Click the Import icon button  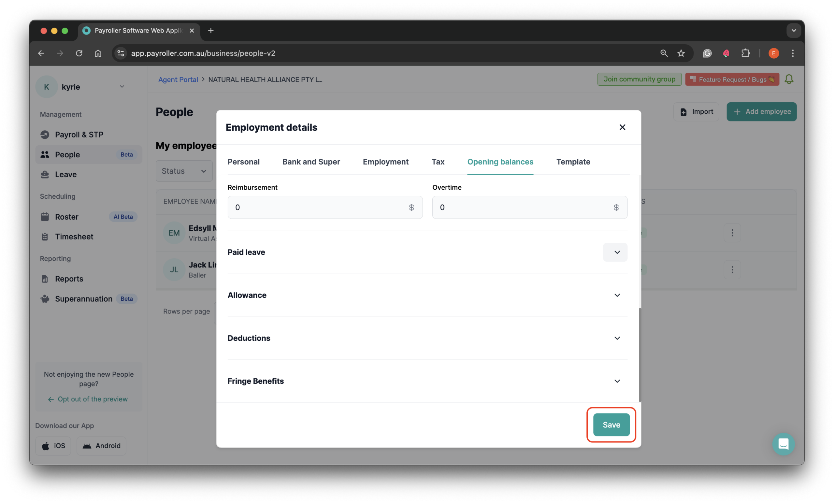click(x=683, y=112)
